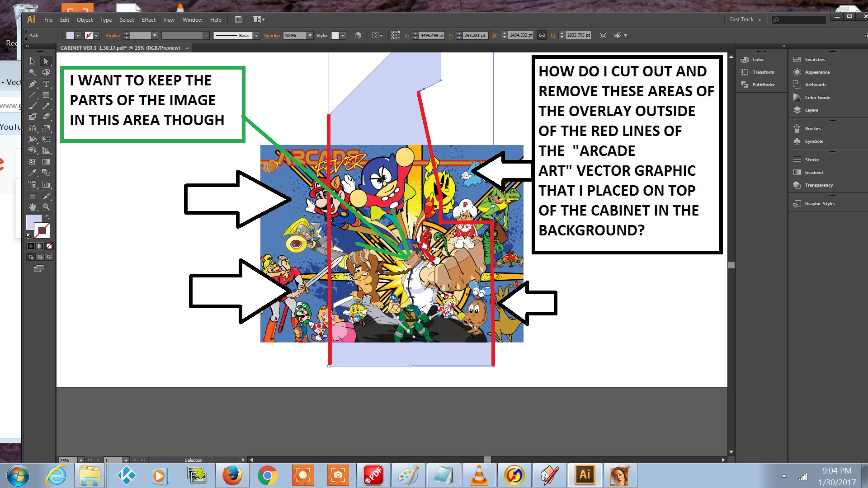Click the Stroke box in toolbox
The height and width of the screenshot is (488, 868).
pyautogui.click(x=42, y=230)
